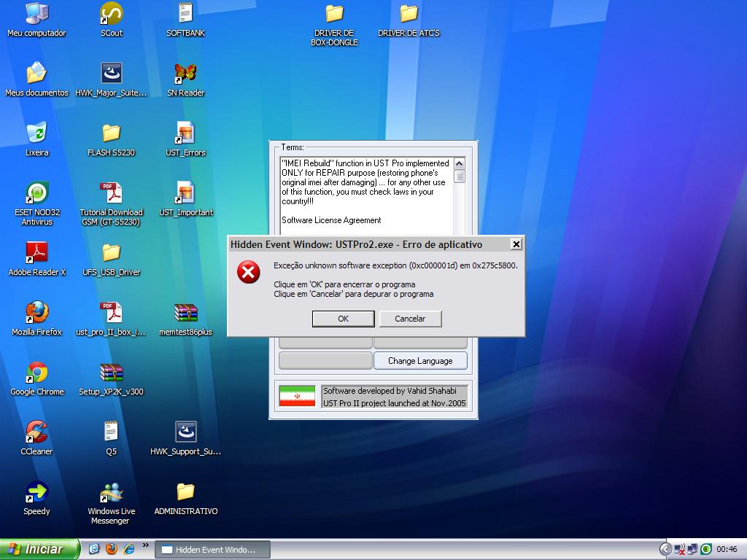Click 'Software developed by Vahid Shahabi' text
The width and height of the screenshot is (747, 560).
390,391
